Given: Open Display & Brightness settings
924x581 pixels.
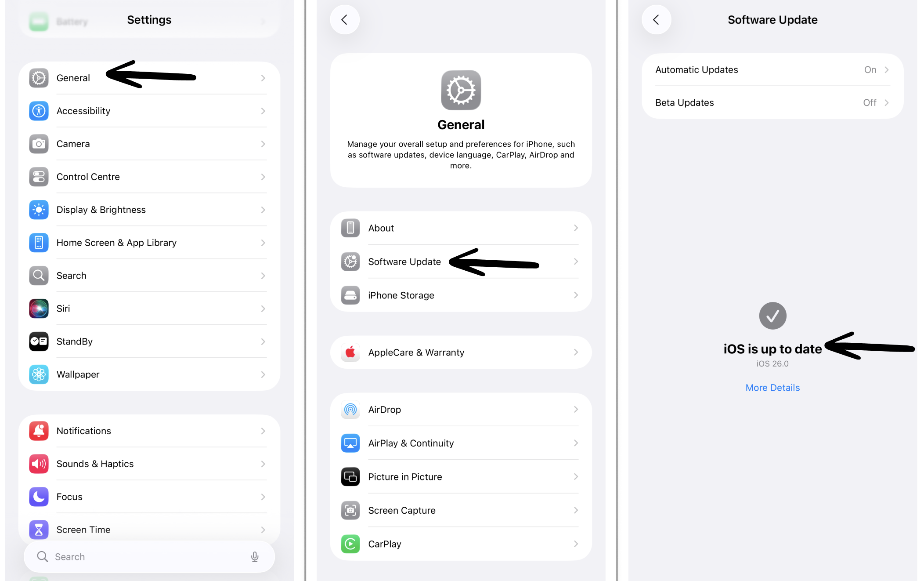Looking at the screenshot, I should [x=149, y=210].
